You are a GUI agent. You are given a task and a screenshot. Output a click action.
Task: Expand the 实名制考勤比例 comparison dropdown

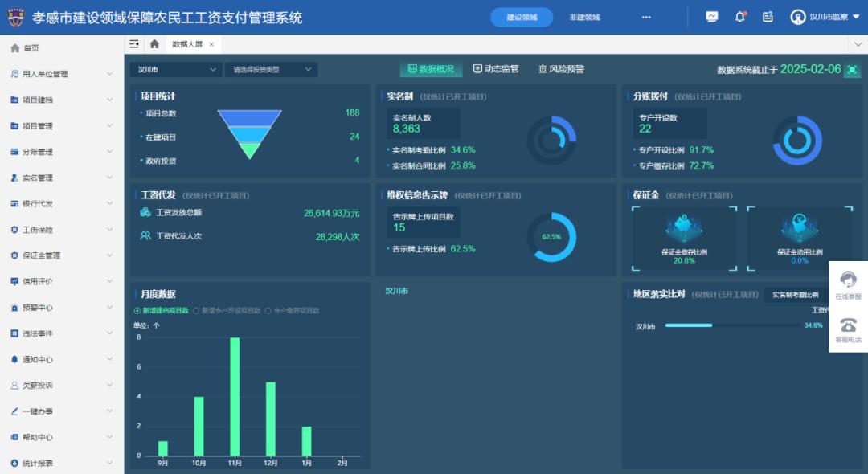(x=800, y=295)
